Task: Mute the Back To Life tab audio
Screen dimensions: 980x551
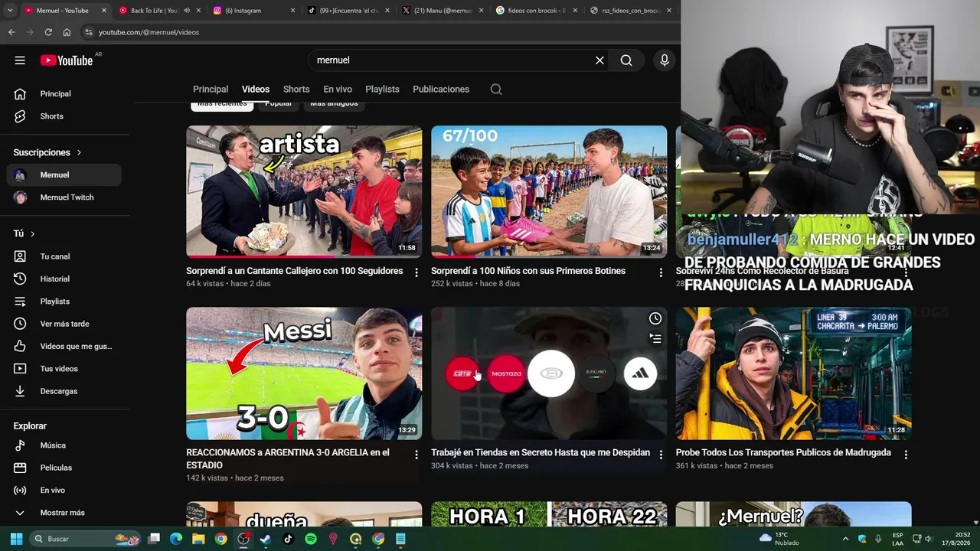Action: (187, 11)
